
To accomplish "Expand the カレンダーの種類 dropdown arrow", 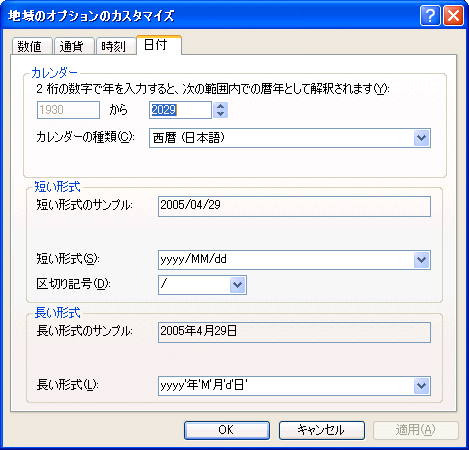I will pyautogui.click(x=421, y=138).
